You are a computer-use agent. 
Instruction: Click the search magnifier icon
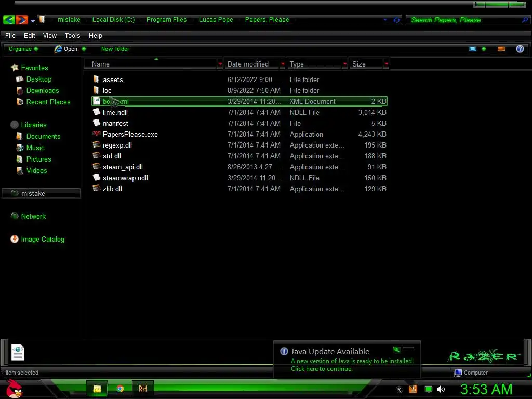click(525, 20)
